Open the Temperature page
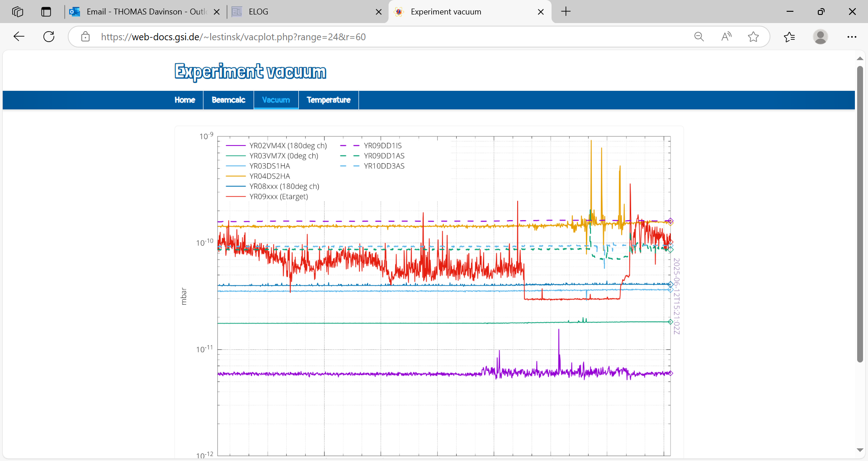The image size is (868, 461). (x=328, y=100)
